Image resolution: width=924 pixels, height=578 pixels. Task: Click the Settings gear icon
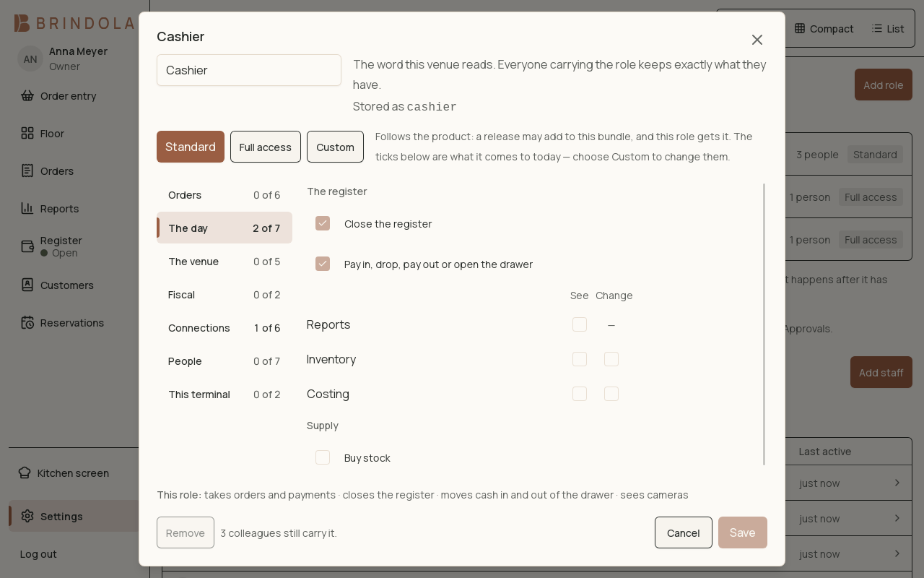click(x=27, y=516)
